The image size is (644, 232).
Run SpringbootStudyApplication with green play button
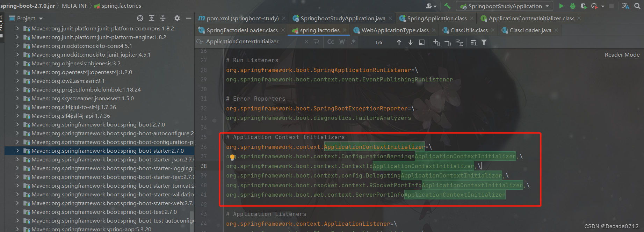561,6
